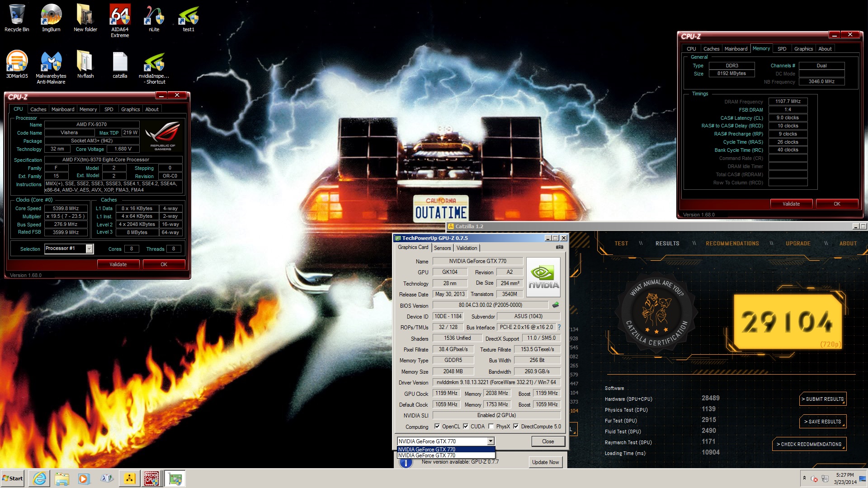Open About tab in Catzilla
This screenshot has height=488, width=868.
tap(848, 244)
